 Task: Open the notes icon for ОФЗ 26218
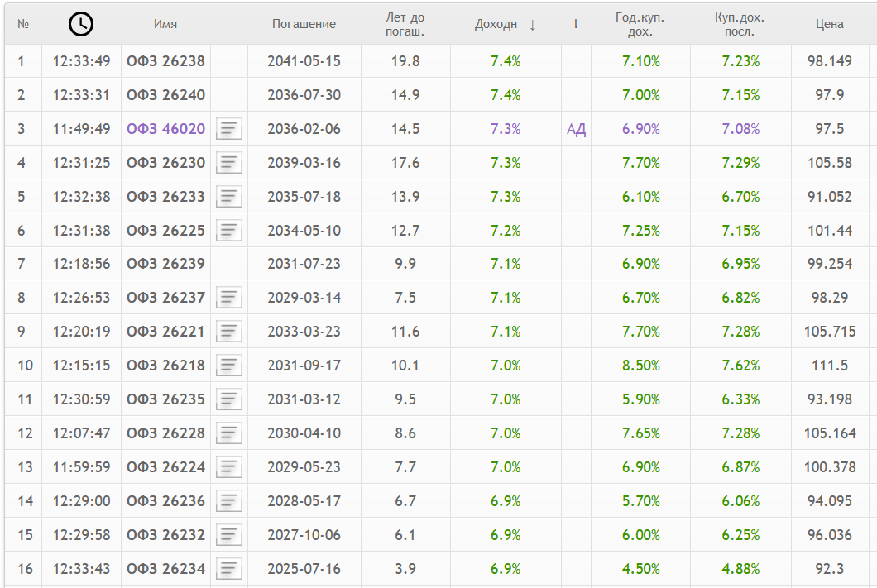228,366
